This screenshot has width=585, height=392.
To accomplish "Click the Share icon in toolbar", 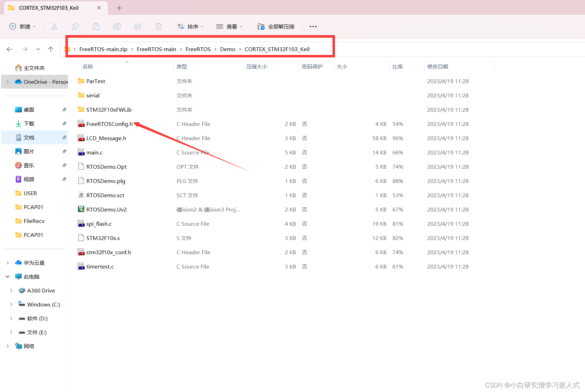I will pyautogui.click(x=138, y=26).
